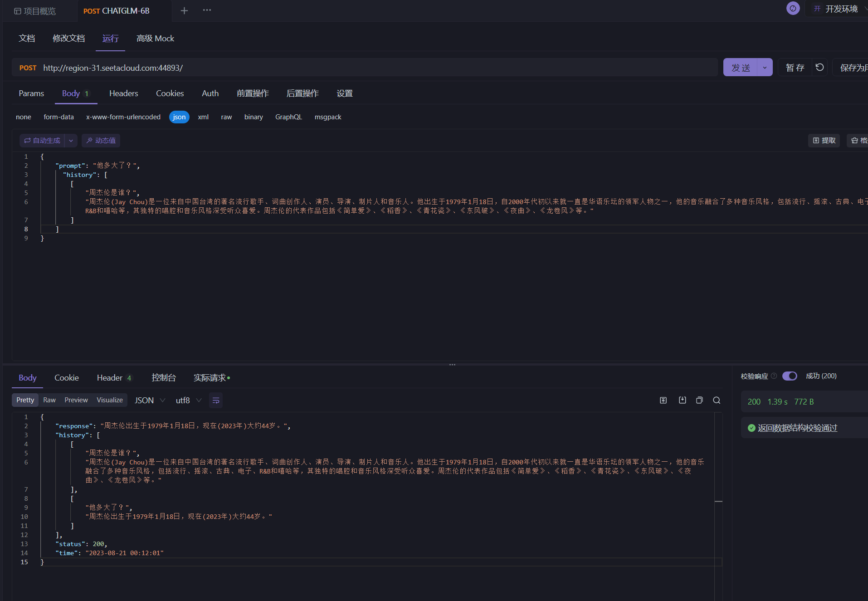Switch to the 修改文档 tab
Screen dimensions: 868x601
68,39
